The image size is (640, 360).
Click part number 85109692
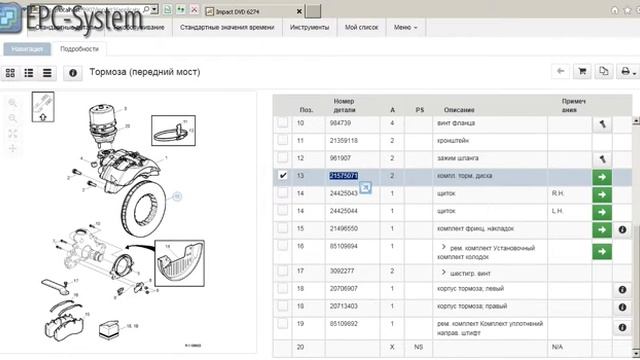pyautogui.click(x=344, y=324)
